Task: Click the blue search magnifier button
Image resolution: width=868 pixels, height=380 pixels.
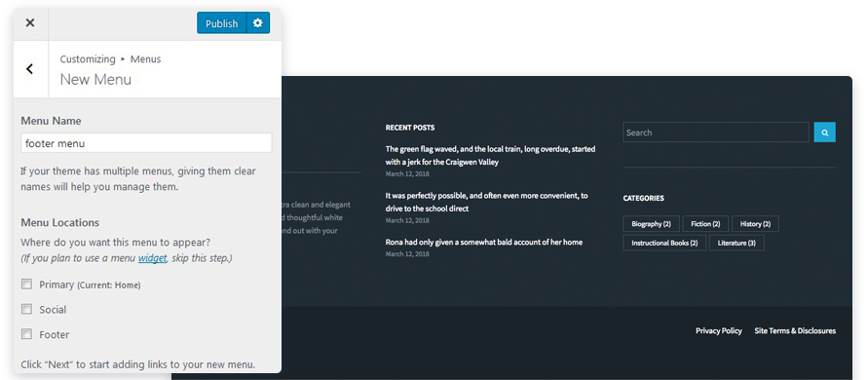Action: click(x=824, y=133)
